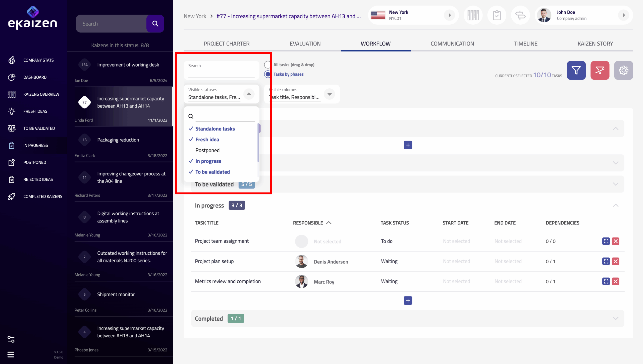Expand the Completed phase section
The height and width of the screenshot is (364, 643).
pyautogui.click(x=615, y=319)
